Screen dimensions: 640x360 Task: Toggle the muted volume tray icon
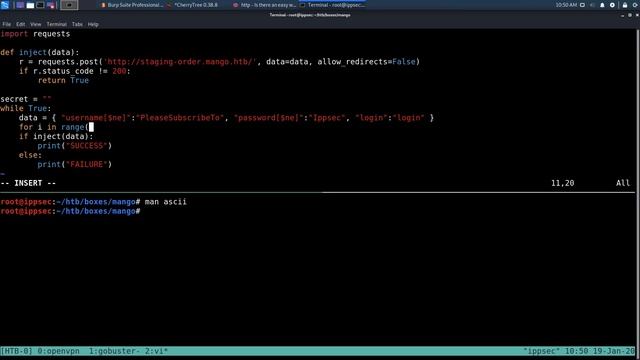coord(592,5)
